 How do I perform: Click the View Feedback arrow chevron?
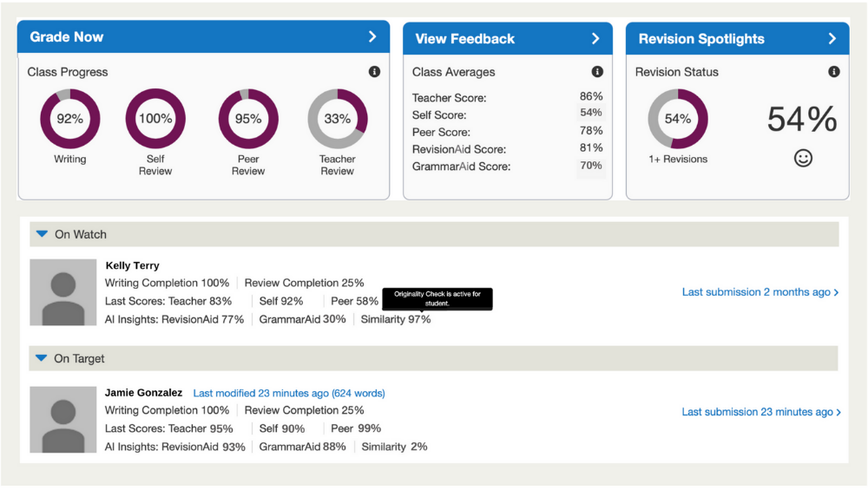click(595, 39)
